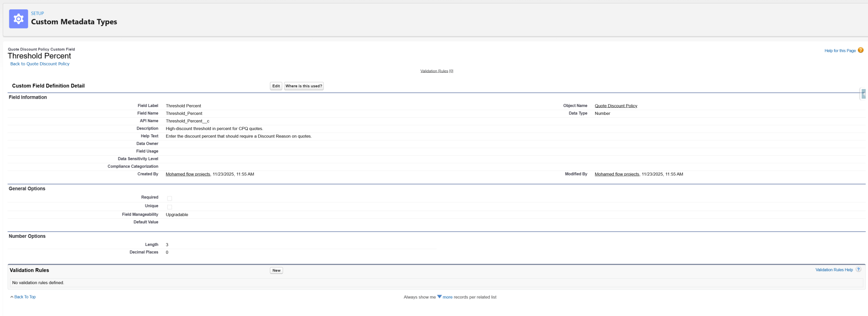Image resolution: width=868 pixels, height=316 pixels.
Task: Click the Data Sensitivity Level label
Action: 138,159
